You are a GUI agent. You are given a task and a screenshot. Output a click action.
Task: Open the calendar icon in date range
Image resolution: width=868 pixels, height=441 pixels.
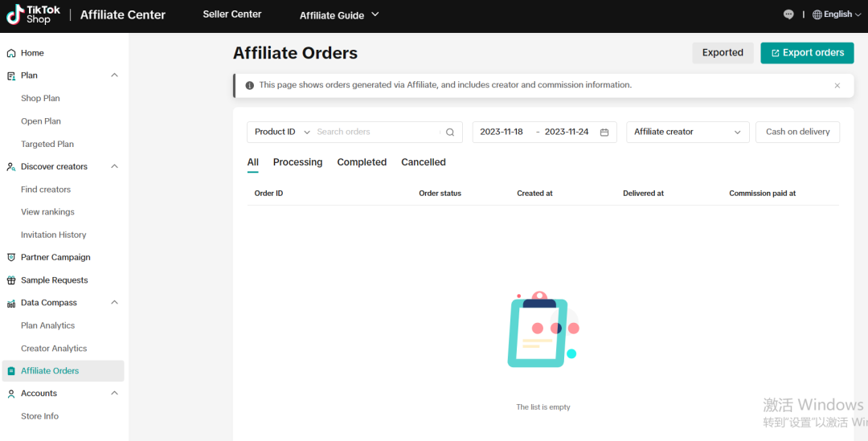click(x=604, y=133)
